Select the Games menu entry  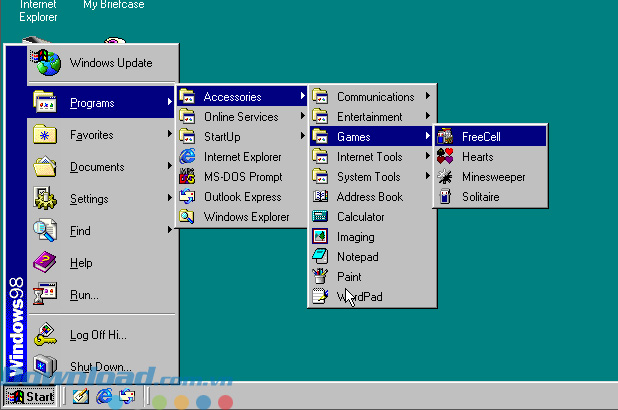click(371, 136)
